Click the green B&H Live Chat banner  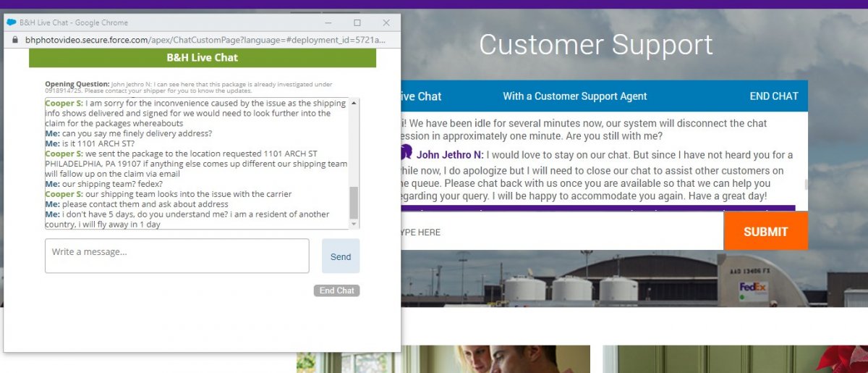click(x=203, y=57)
